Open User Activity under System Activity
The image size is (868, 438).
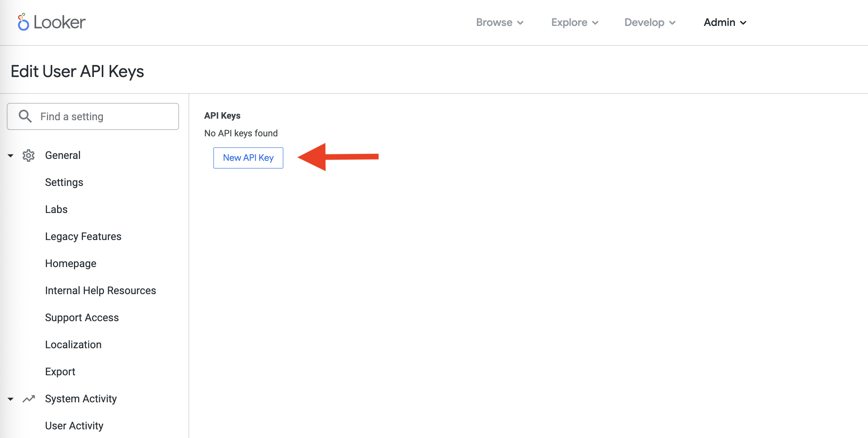(x=74, y=426)
